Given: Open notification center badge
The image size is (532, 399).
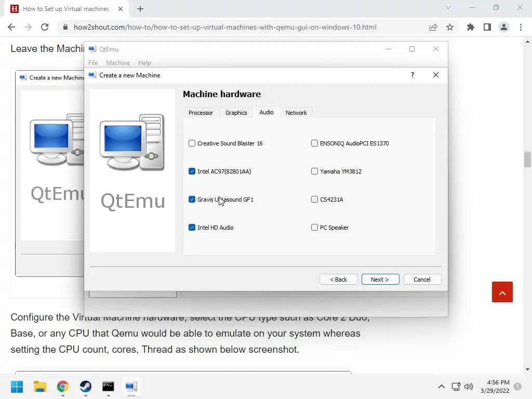Looking at the screenshot, I should [518, 387].
